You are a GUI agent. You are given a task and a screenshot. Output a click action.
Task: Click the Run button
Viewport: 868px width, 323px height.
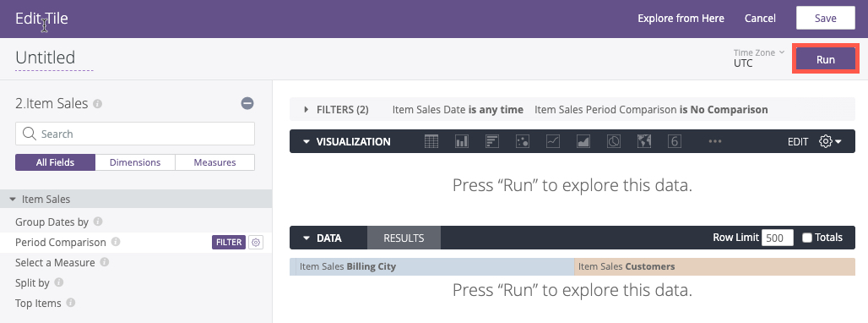click(826, 59)
